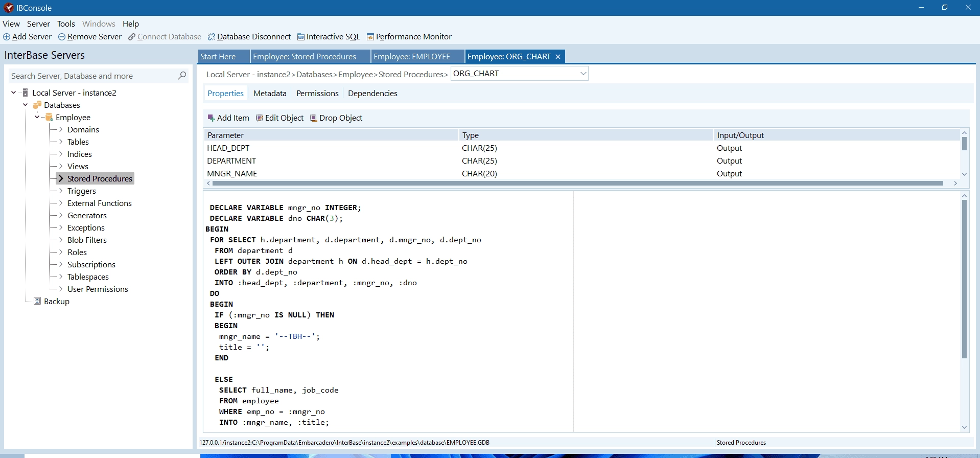The width and height of the screenshot is (980, 458).
Task: Open the Server menu
Action: coord(38,24)
